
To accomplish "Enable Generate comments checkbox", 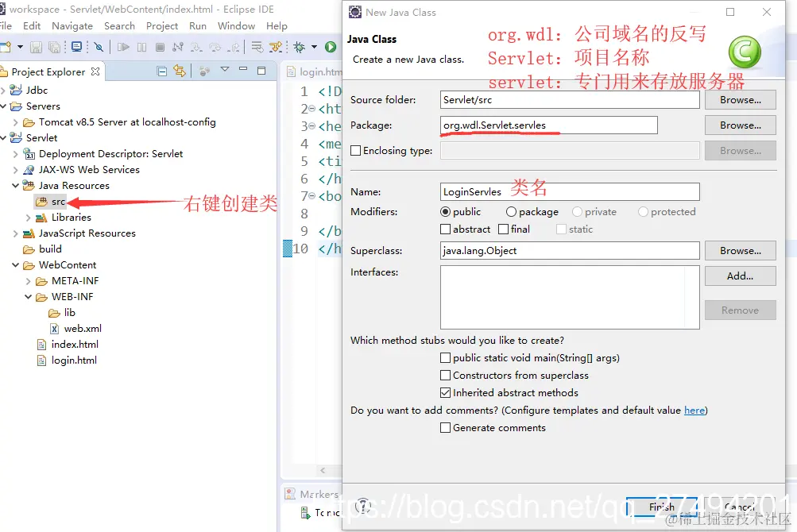I will tap(445, 428).
